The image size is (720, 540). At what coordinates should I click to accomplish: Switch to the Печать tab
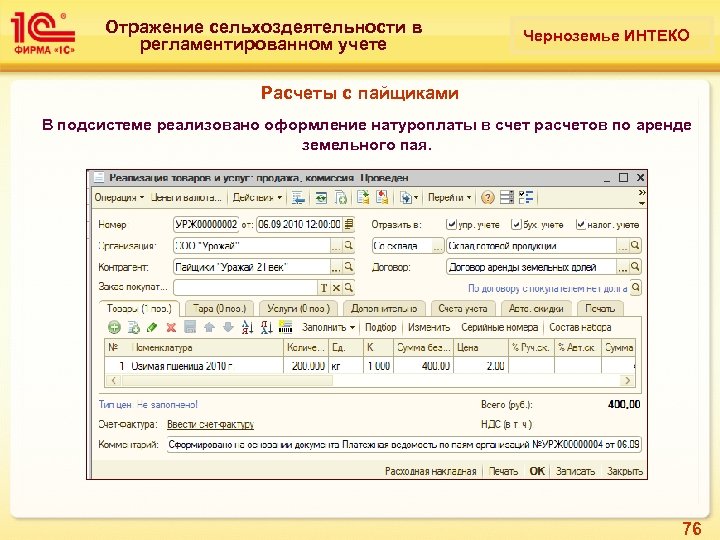tap(600, 309)
